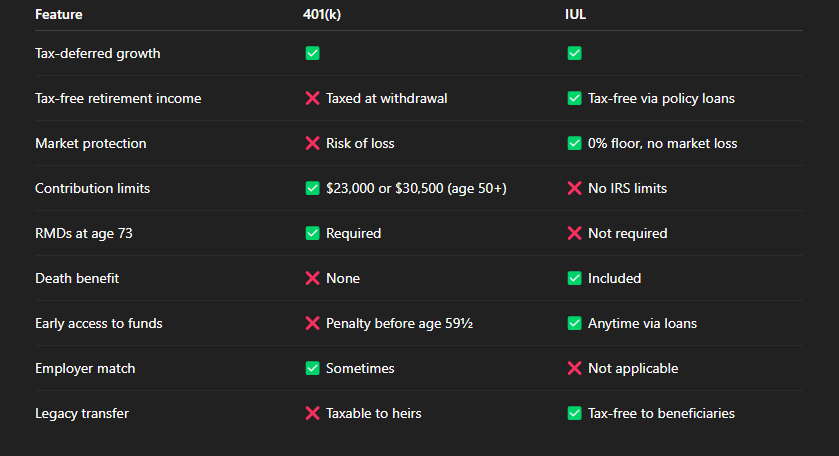
Task: Click the Risk of loss text
Action: click(x=360, y=143)
